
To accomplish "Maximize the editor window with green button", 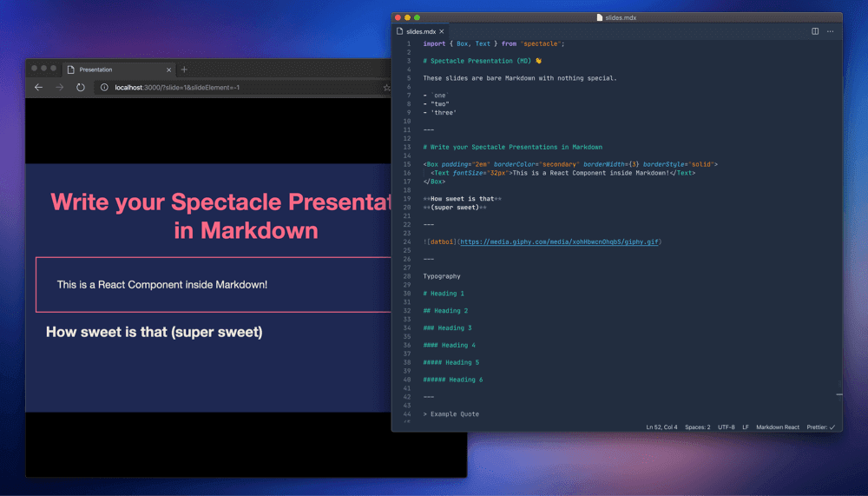I will [x=417, y=17].
